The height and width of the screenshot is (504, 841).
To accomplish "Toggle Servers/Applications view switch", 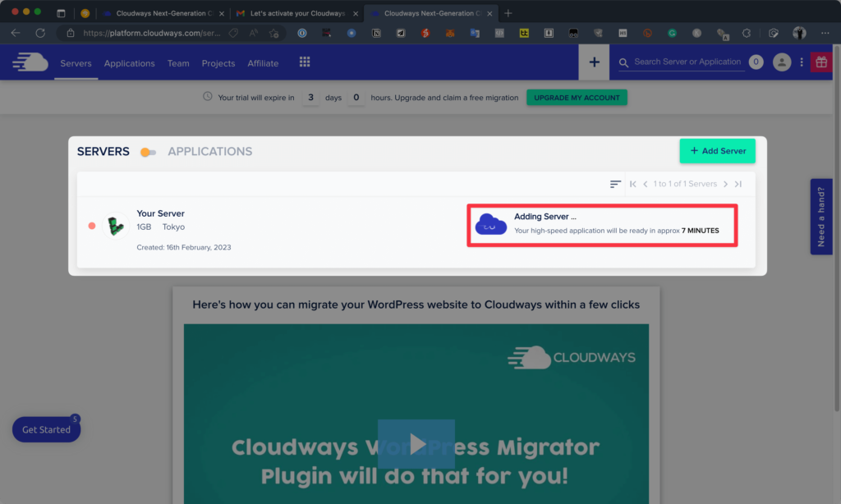I will [x=148, y=153].
